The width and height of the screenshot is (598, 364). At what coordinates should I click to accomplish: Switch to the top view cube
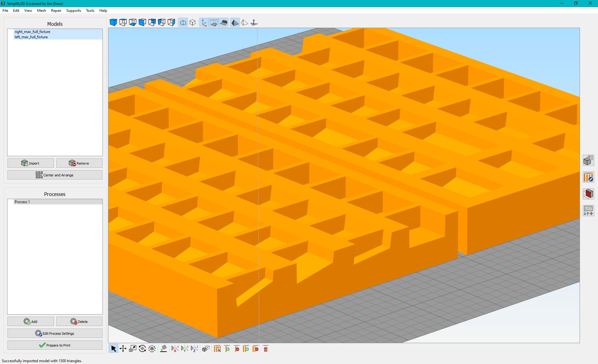click(123, 22)
